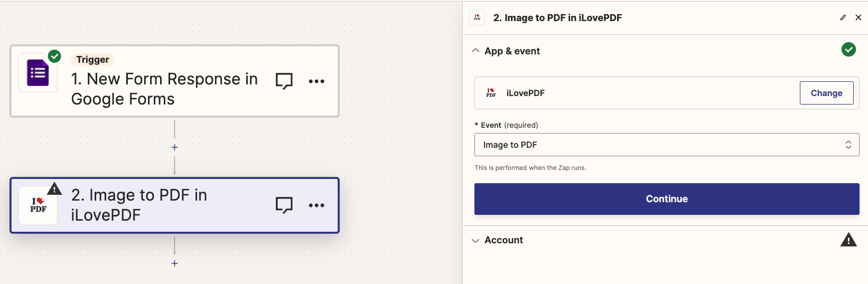Add a step between trigger and iLovePDF
The width and height of the screenshot is (868, 284).
(174, 147)
